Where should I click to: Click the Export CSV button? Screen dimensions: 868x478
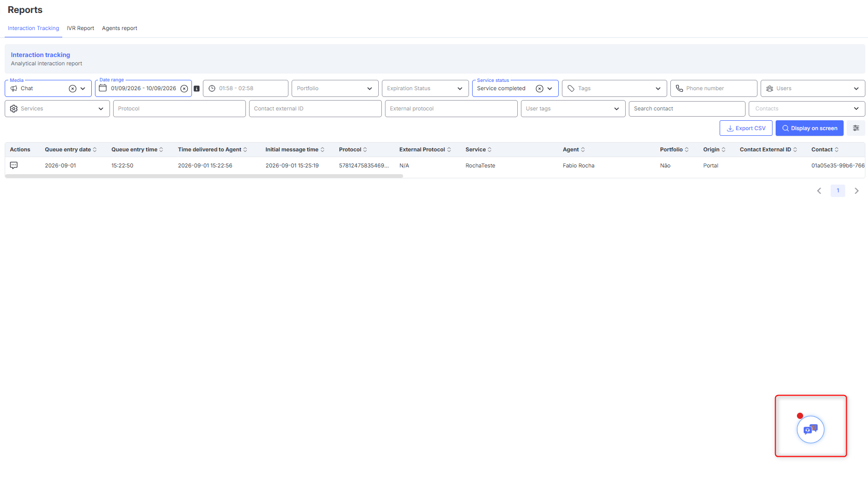click(x=746, y=128)
